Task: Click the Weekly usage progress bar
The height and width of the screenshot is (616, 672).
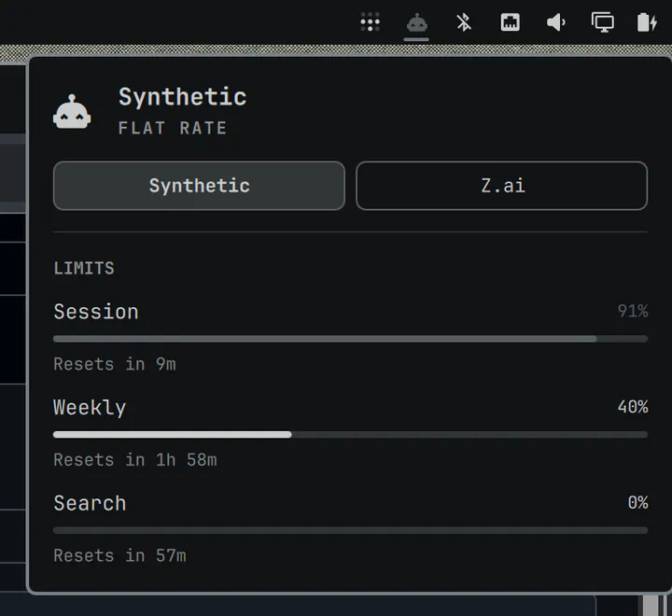Action: 350,435
